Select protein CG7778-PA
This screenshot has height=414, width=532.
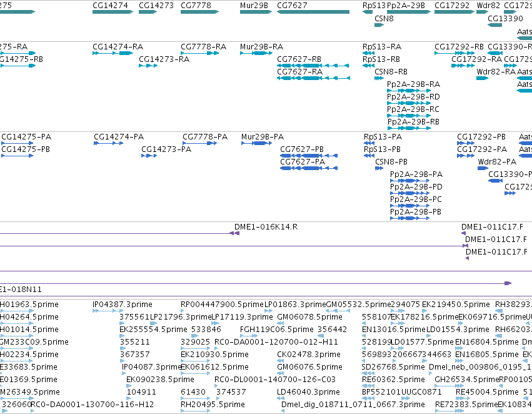[205, 137]
